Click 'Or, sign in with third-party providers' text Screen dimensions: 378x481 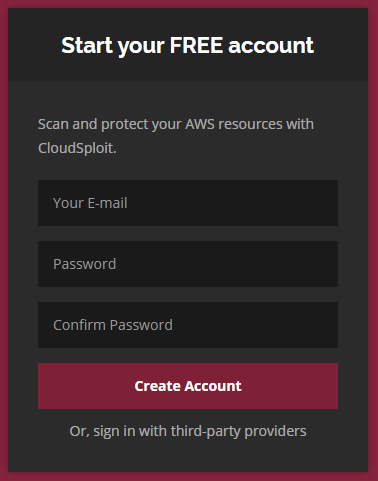pos(188,431)
